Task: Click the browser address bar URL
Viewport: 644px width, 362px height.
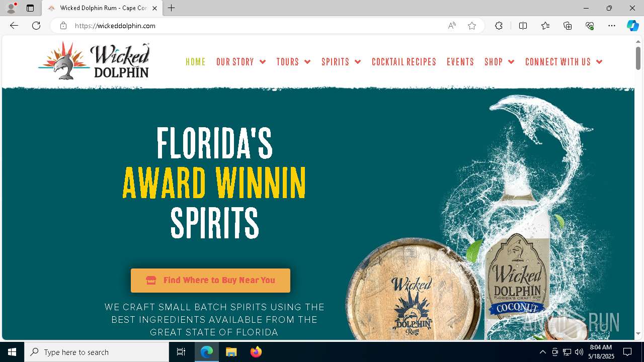Action: point(115,26)
